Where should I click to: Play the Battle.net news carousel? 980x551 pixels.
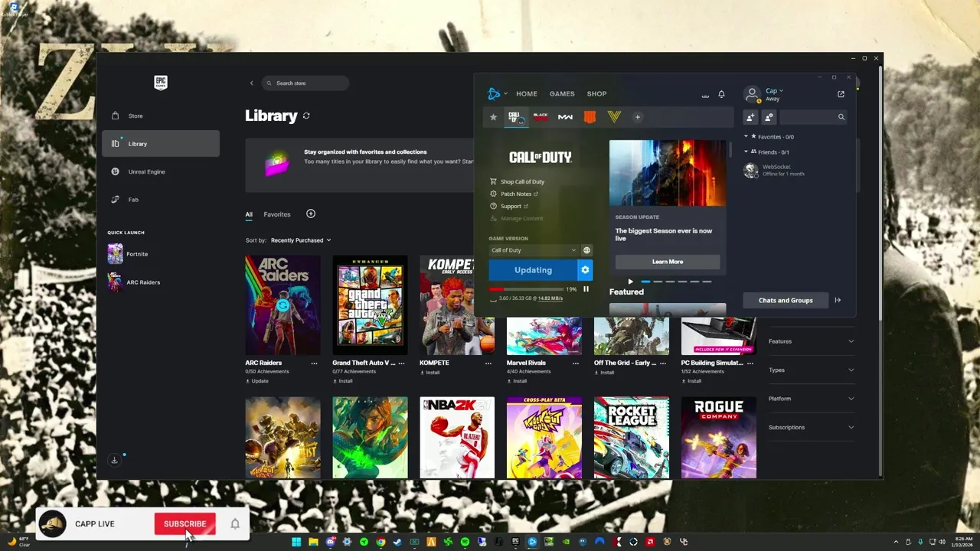(x=631, y=282)
